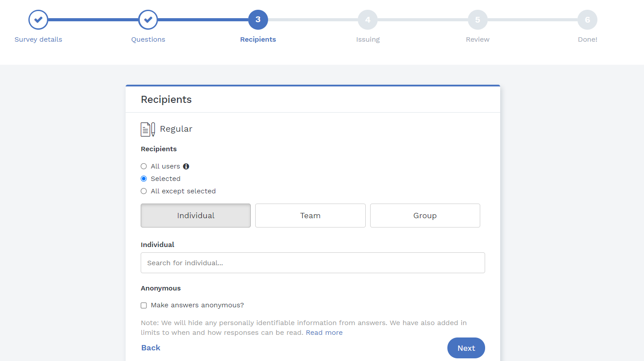Image resolution: width=644 pixels, height=361 pixels.
Task: Click the Make answers anonymous? label
Action: point(198,305)
